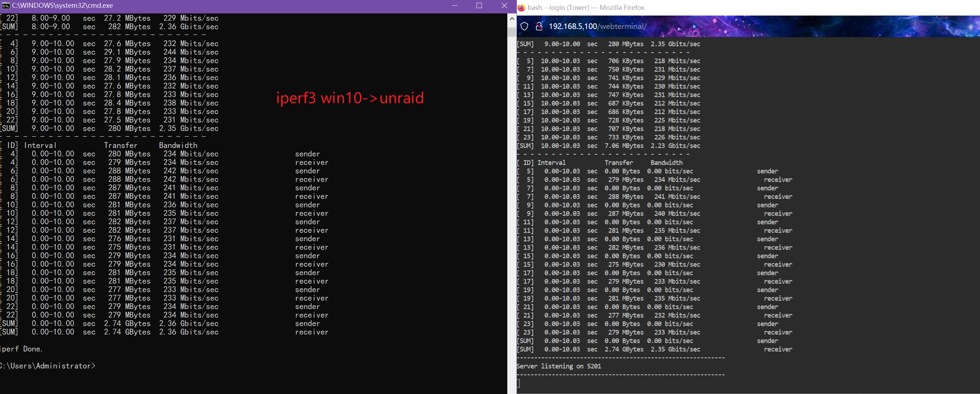Maximize the cmd.exe window

tap(479, 6)
